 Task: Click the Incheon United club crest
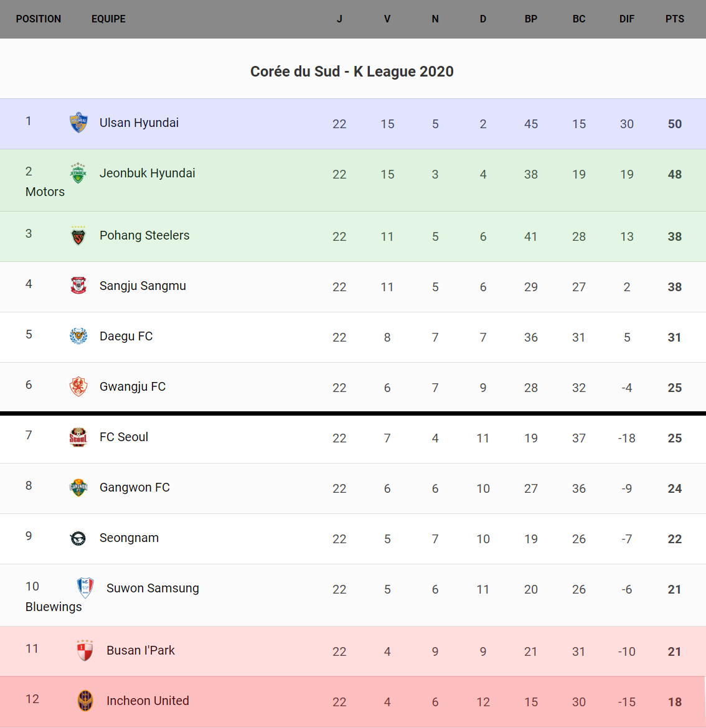coord(85,701)
